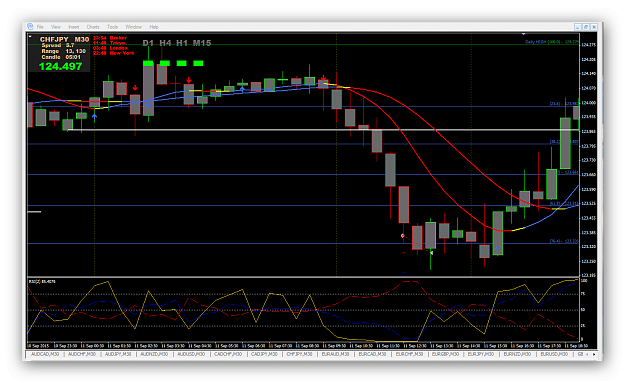The height and width of the screenshot is (383, 625).
Task: Click the chart shift triangle marker
Action: tap(523, 34)
